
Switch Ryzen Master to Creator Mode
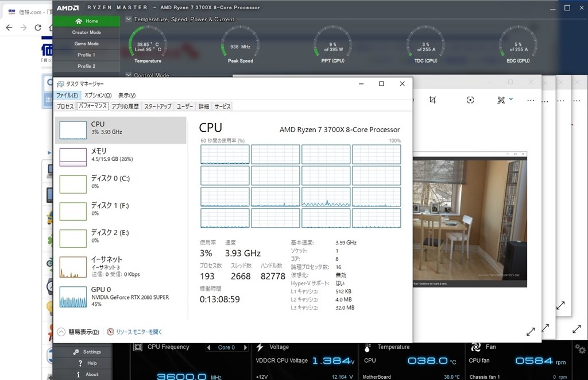86,32
